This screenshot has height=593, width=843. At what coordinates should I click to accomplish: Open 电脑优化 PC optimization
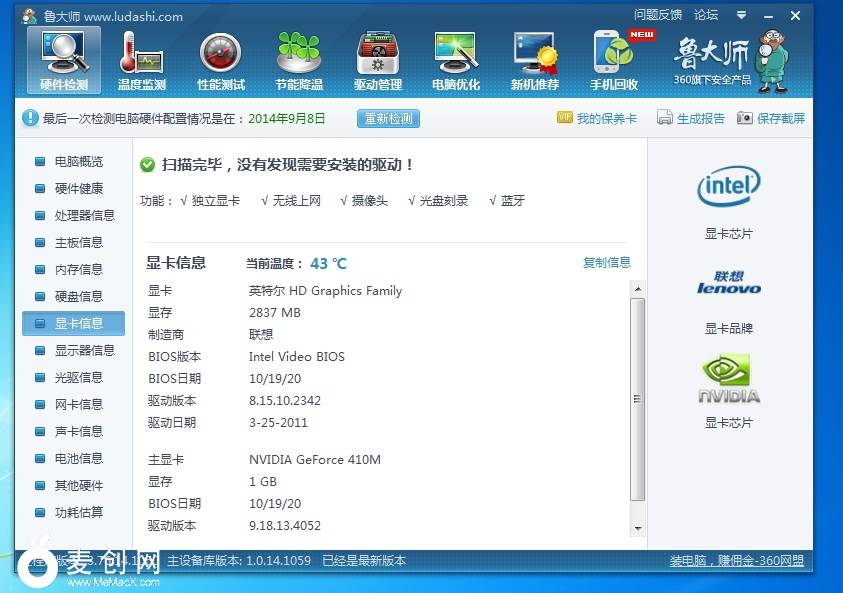tap(456, 58)
